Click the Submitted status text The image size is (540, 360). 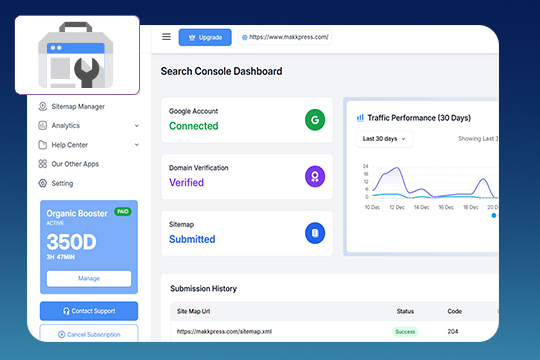pos(192,239)
